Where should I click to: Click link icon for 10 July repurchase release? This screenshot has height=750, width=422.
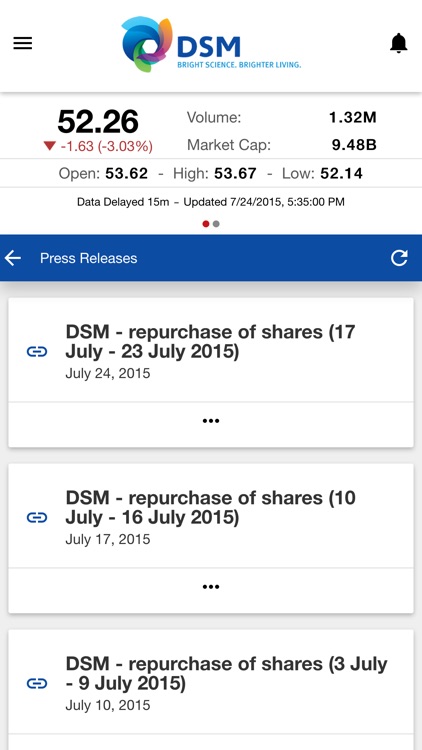coord(37,518)
